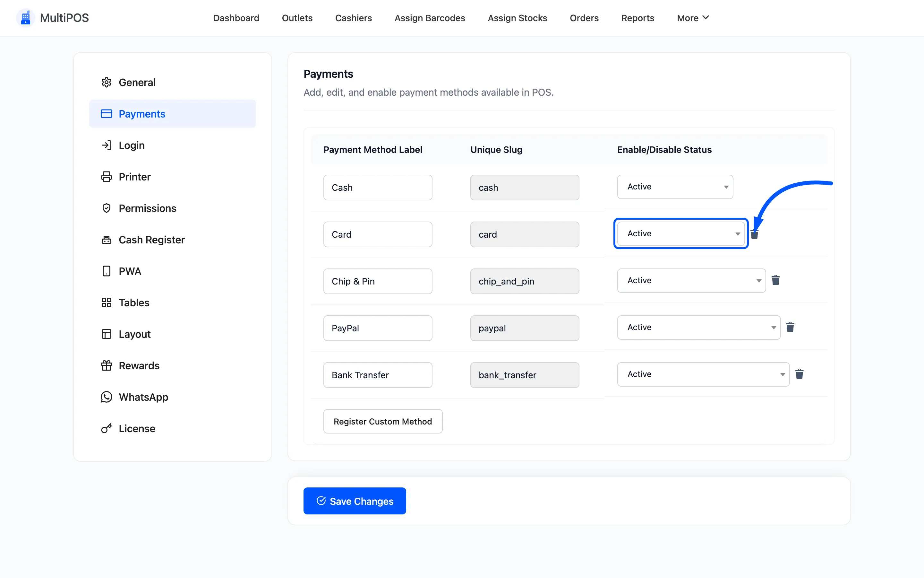Screen dimensions: 924x578
Task: Go to the Dashboard page
Action: [236, 18]
